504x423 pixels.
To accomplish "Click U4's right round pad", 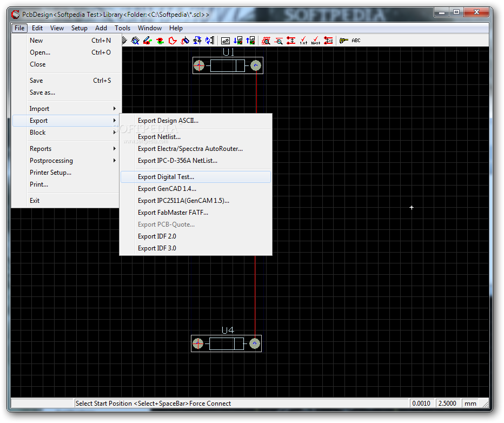I will click(255, 343).
